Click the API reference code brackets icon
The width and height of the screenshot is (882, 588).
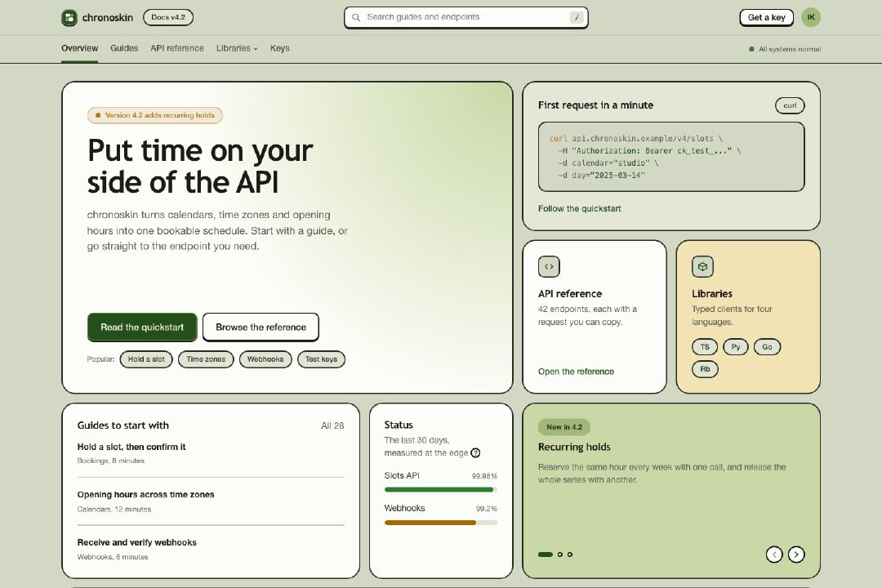pos(549,267)
